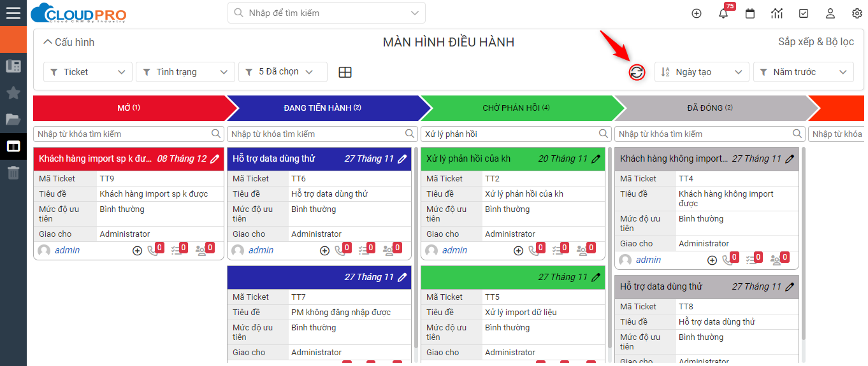
Task: Open the user profile icon
Action: pos(830,13)
